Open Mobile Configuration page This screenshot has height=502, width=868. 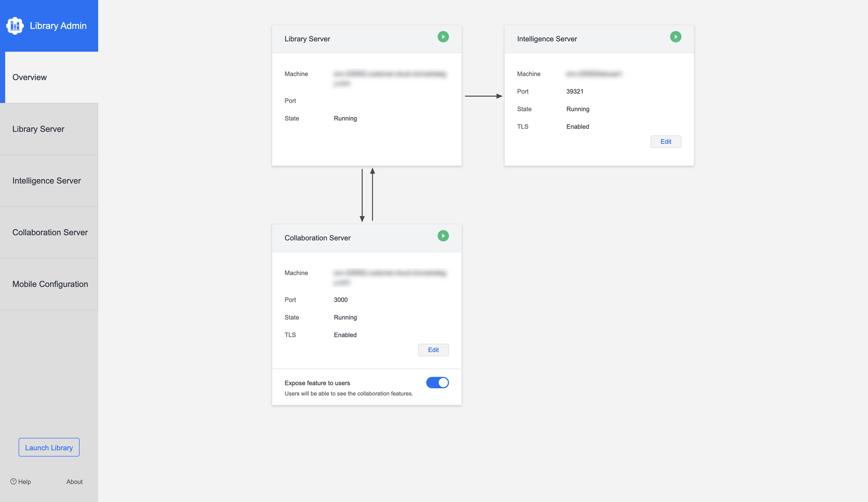point(49,284)
